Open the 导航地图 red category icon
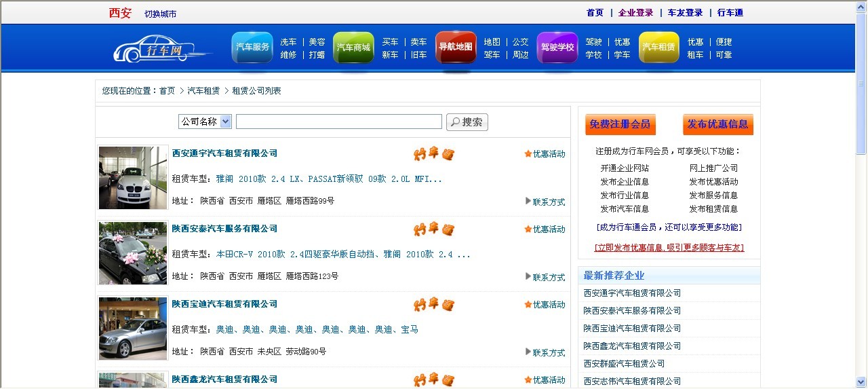Viewport: 868px width, 389px height. (x=456, y=48)
